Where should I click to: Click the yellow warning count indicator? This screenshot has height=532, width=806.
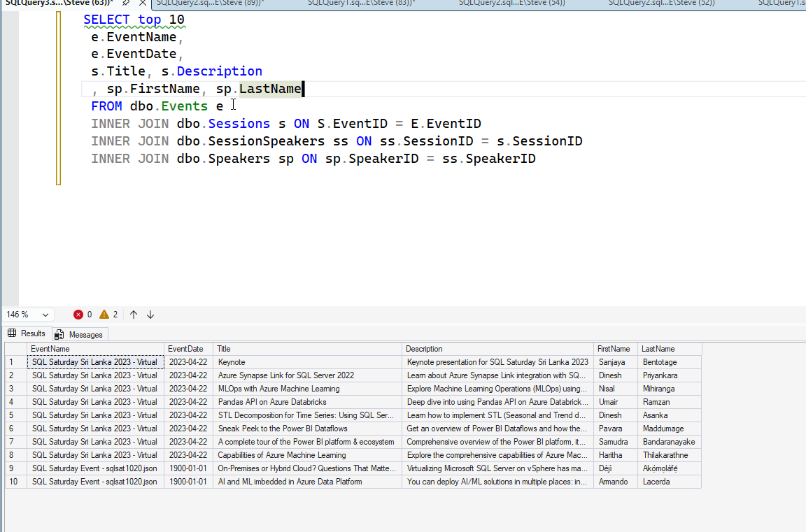pyautogui.click(x=106, y=315)
